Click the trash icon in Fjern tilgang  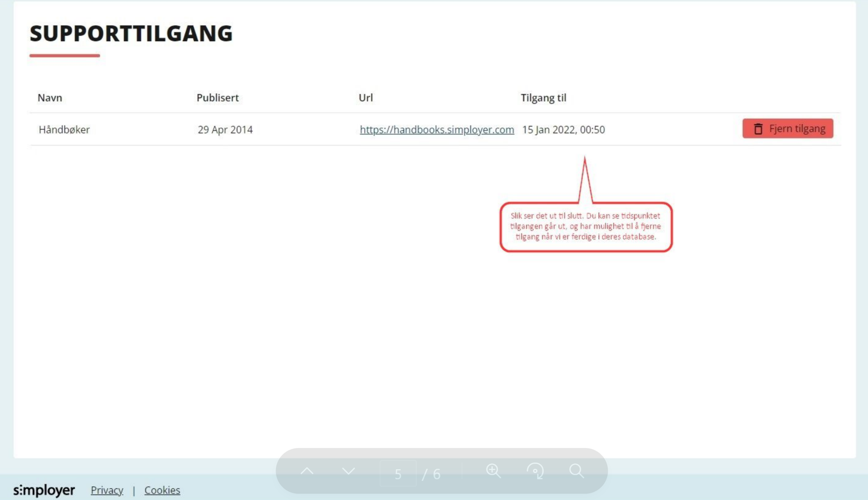tap(758, 129)
